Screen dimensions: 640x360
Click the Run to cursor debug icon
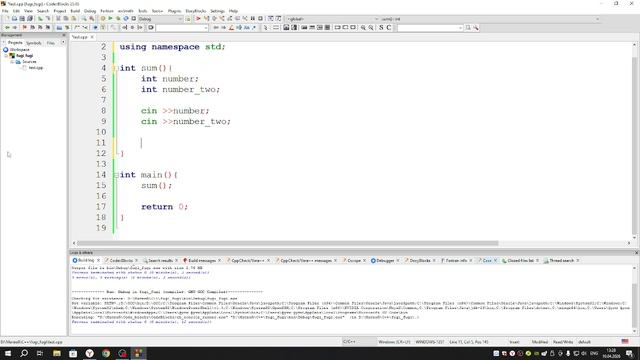tap(206, 19)
